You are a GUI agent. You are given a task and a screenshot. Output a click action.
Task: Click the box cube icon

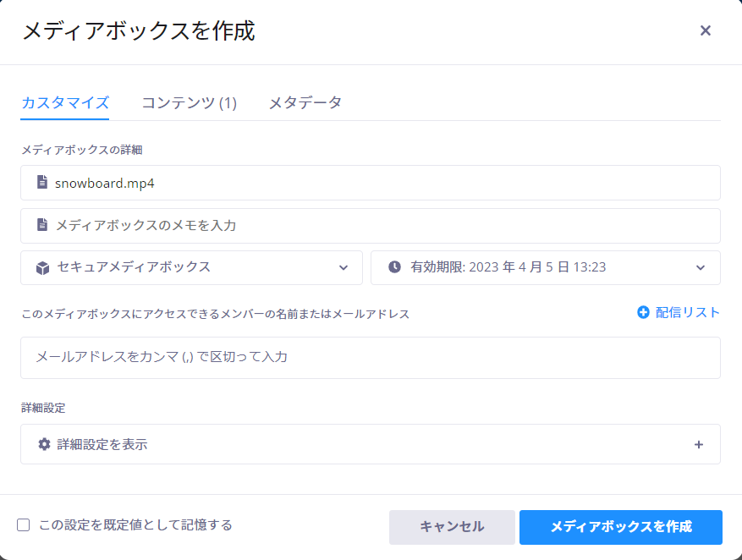(x=42, y=268)
